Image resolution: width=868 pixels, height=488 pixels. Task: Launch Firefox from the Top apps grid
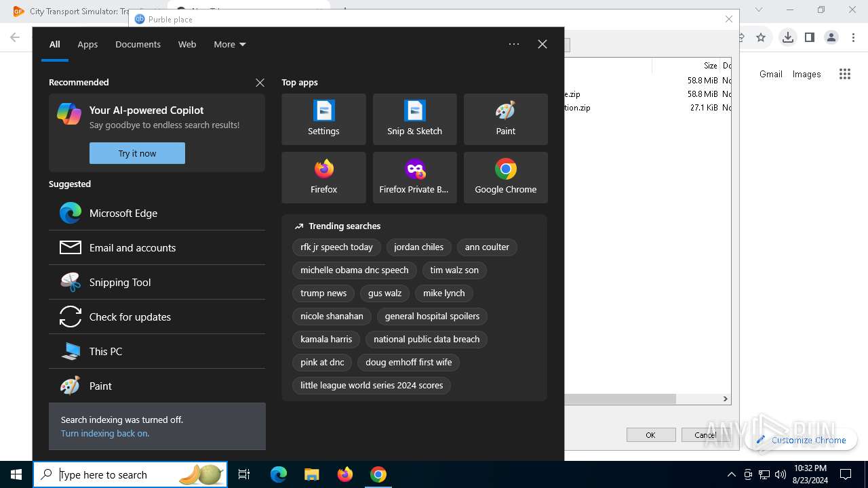323,178
